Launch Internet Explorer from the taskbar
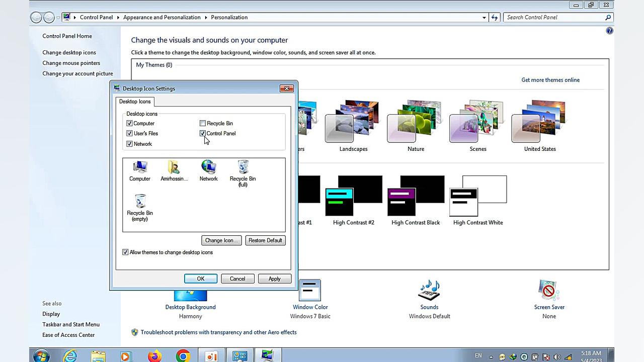The height and width of the screenshot is (362, 644). [x=70, y=356]
